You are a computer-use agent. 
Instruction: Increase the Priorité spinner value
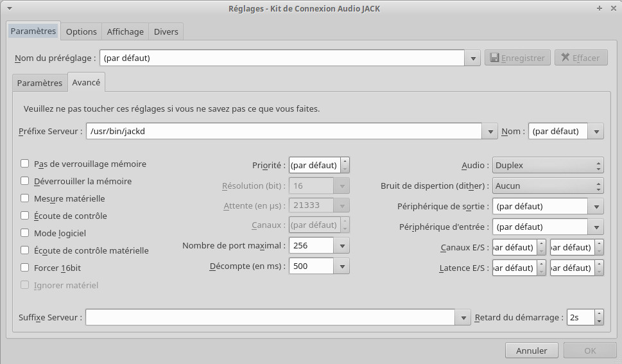click(x=345, y=161)
